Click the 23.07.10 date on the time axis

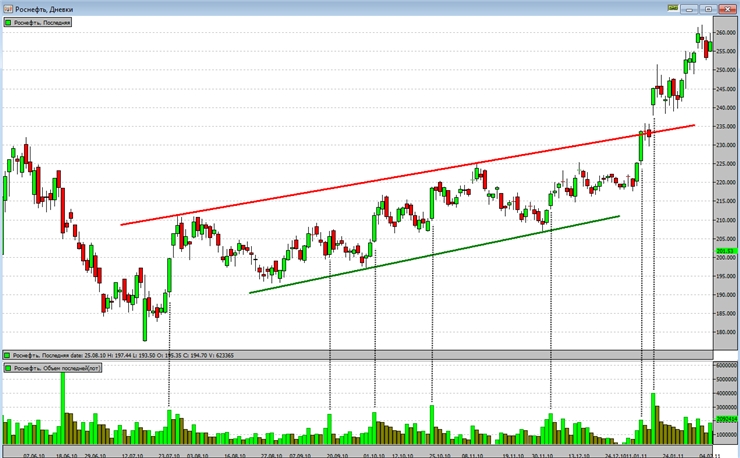pos(169,453)
